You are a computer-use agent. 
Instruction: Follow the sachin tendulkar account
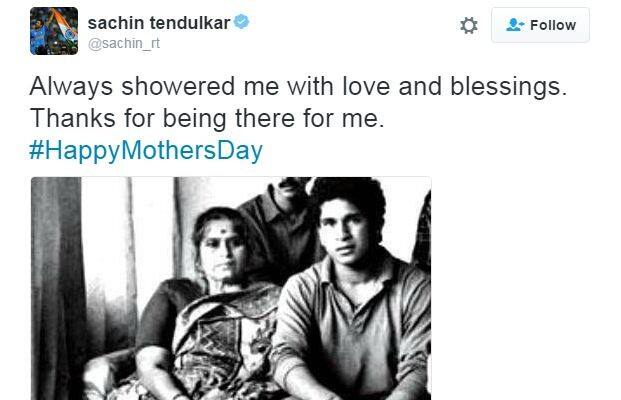(540, 25)
